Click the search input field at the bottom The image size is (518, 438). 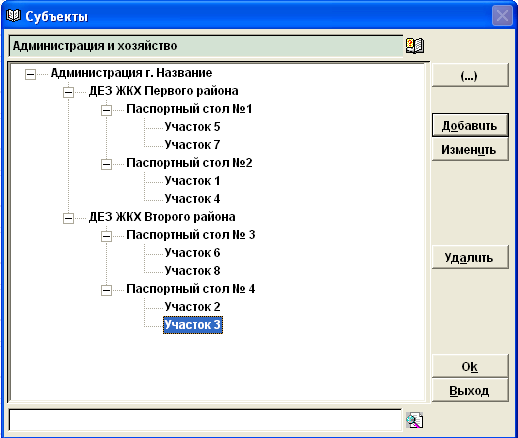pyautogui.click(x=205, y=420)
